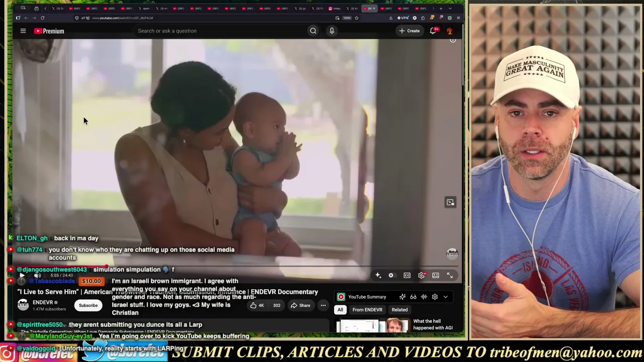Open more actions ellipsis under video

tap(323, 305)
